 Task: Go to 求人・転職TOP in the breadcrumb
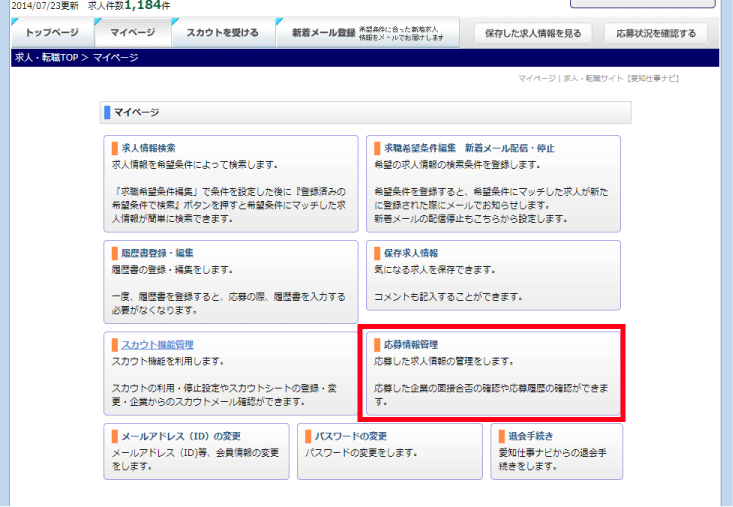coord(48,59)
